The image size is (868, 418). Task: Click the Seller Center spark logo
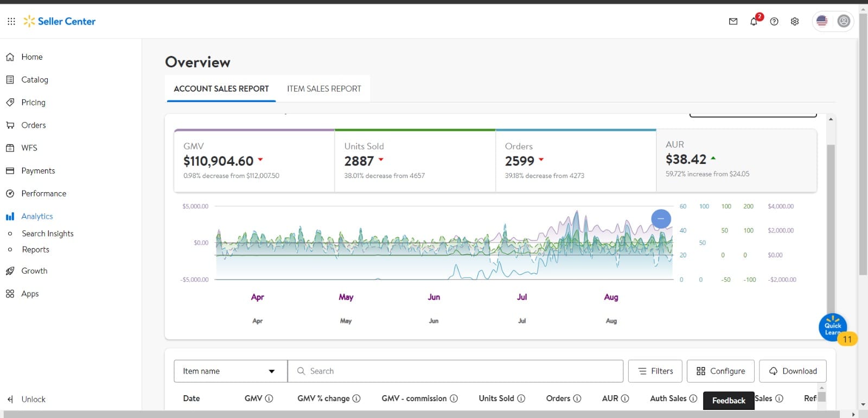click(29, 21)
